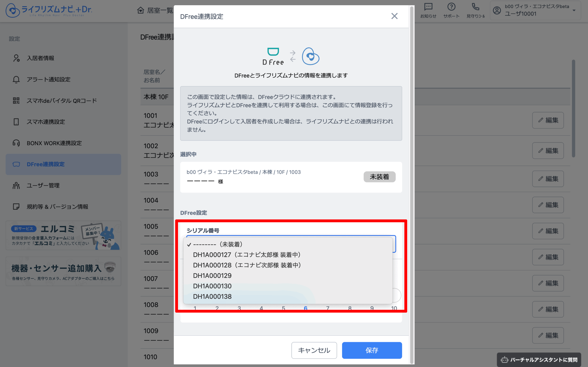Choose serial DH1A000129 from list
The image size is (588, 367).
tap(288, 276)
